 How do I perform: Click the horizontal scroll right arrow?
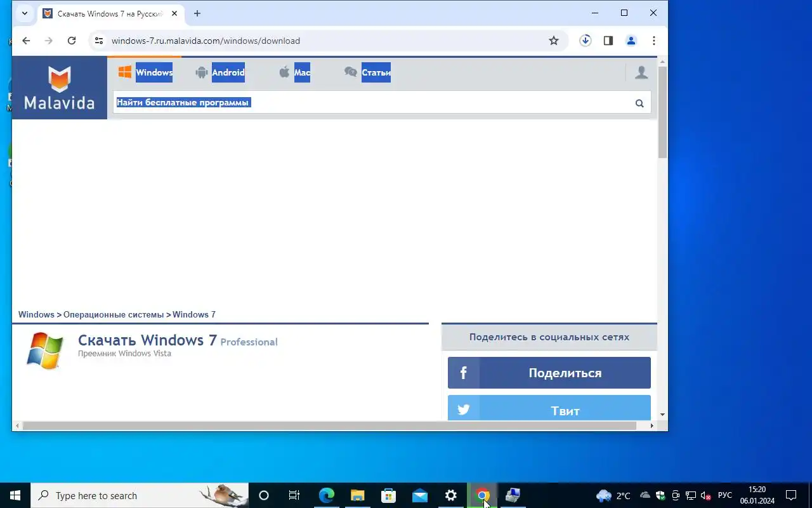[652, 425]
